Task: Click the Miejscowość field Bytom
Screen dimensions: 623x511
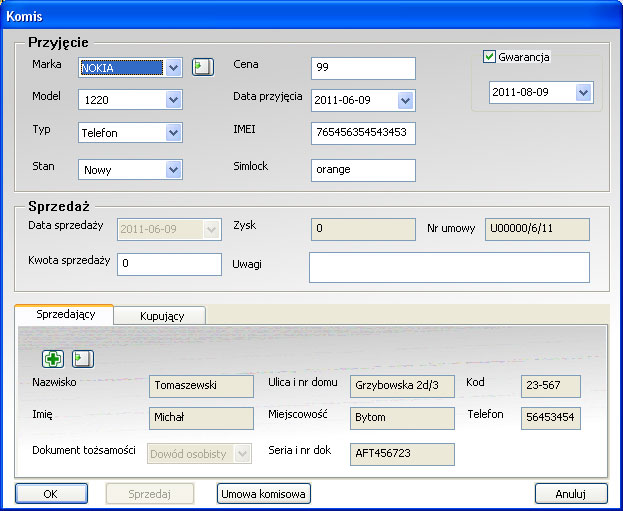Action: click(x=402, y=418)
